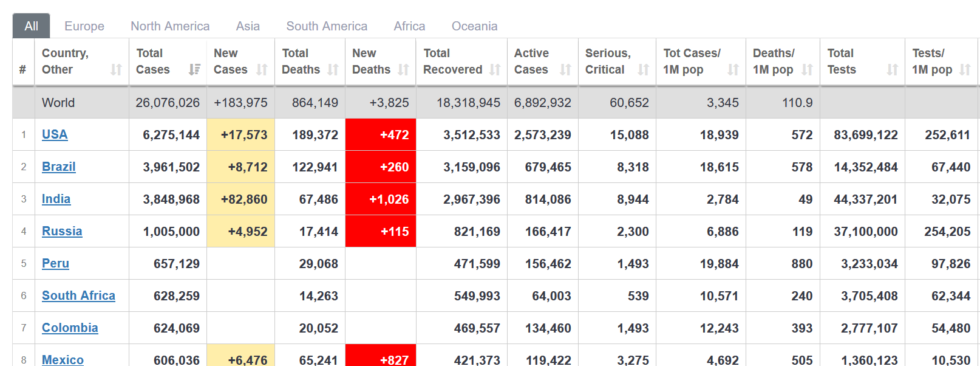The image size is (980, 366).
Task: Click the Total Cases sort icon
Action: (194, 70)
